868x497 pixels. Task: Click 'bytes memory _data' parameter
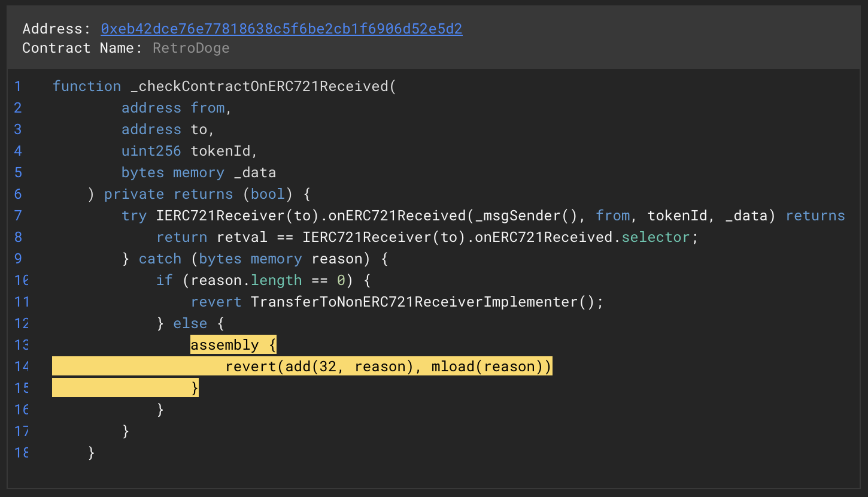(199, 172)
